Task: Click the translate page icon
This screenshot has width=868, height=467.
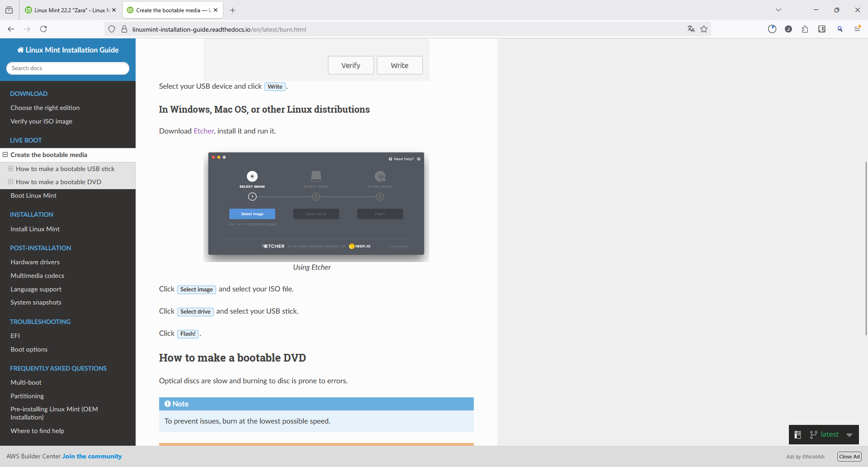Action: coord(691,29)
